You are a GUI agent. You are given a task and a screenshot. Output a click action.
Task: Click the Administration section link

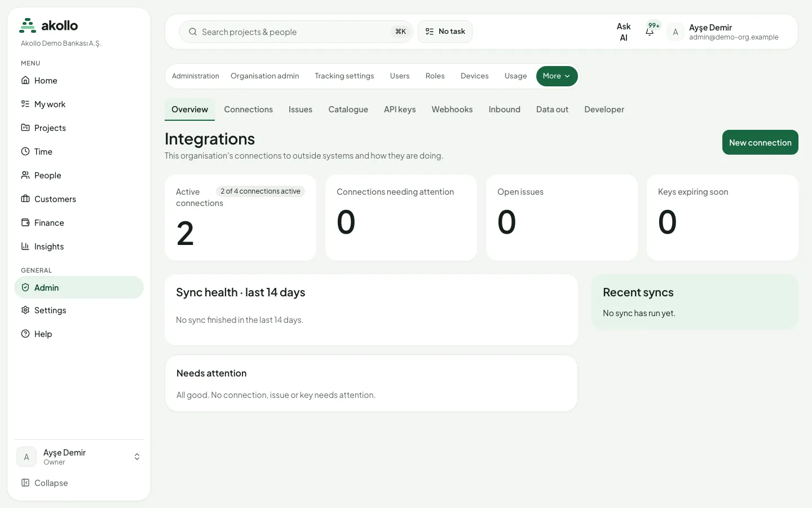tap(196, 76)
